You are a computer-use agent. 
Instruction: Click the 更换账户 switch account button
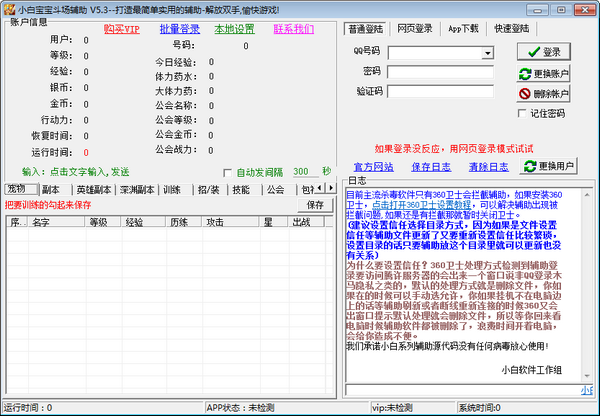pyautogui.click(x=544, y=73)
